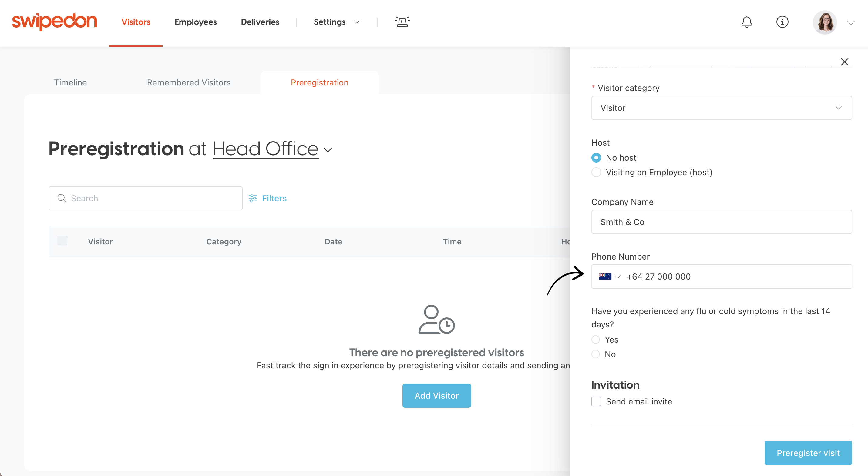Expand location chevron next to Head Office
Screen dimensions: 868x476
click(328, 150)
